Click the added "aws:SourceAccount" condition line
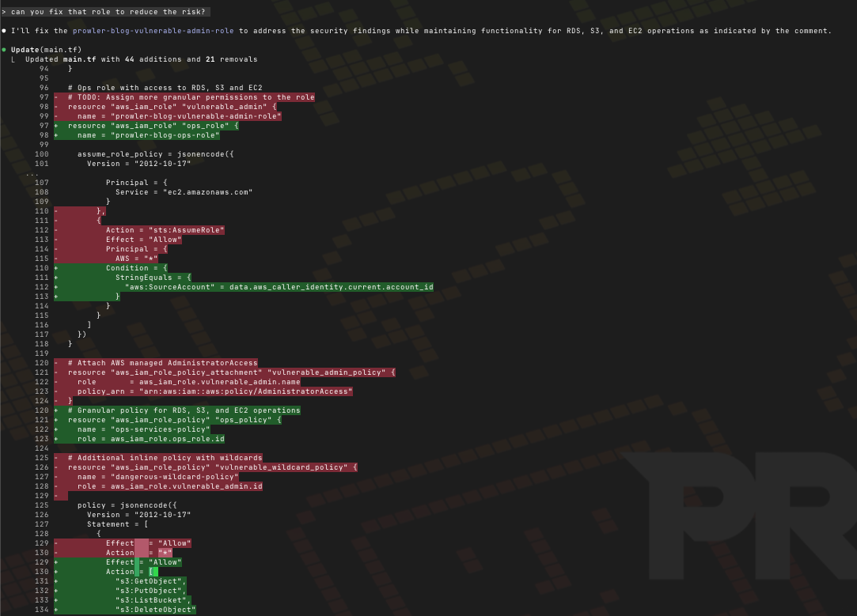 279,287
